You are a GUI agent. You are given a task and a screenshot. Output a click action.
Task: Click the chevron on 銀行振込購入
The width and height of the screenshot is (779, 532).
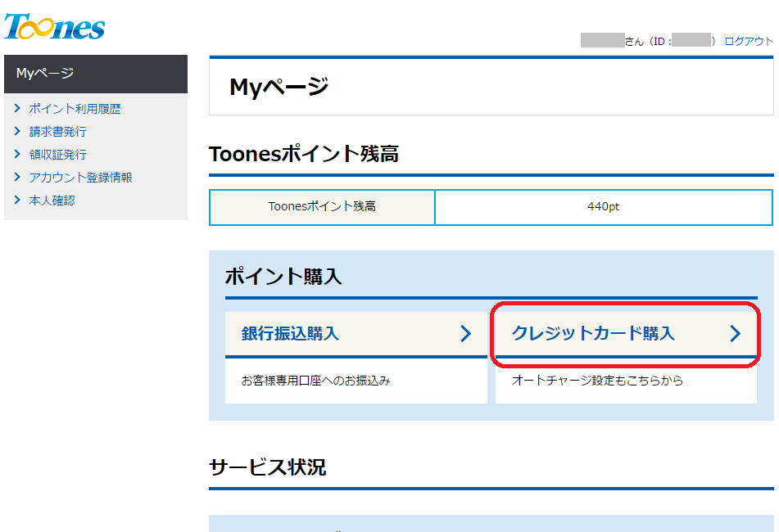tap(465, 333)
